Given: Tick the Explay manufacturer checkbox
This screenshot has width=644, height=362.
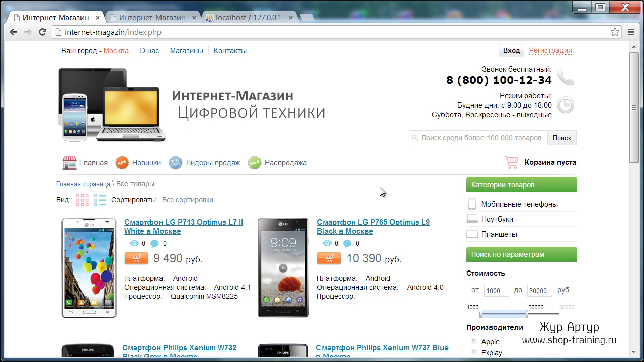Looking at the screenshot, I should 474,352.
